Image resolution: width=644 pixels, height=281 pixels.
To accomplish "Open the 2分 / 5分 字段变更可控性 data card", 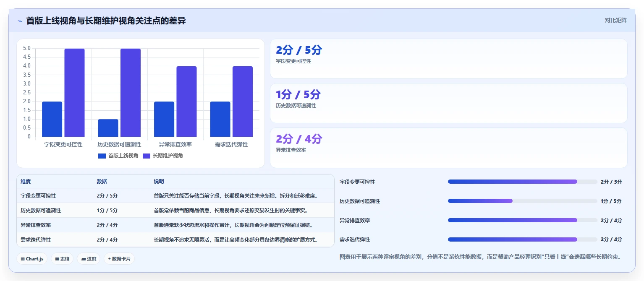I will [x=448, y=59].
